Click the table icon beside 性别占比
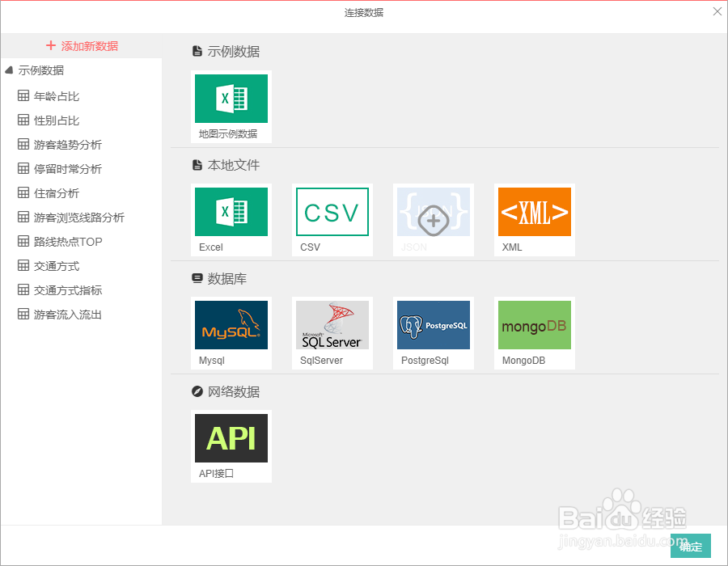The height and width of the screenshot is (566, 728). tap(23, 120)
